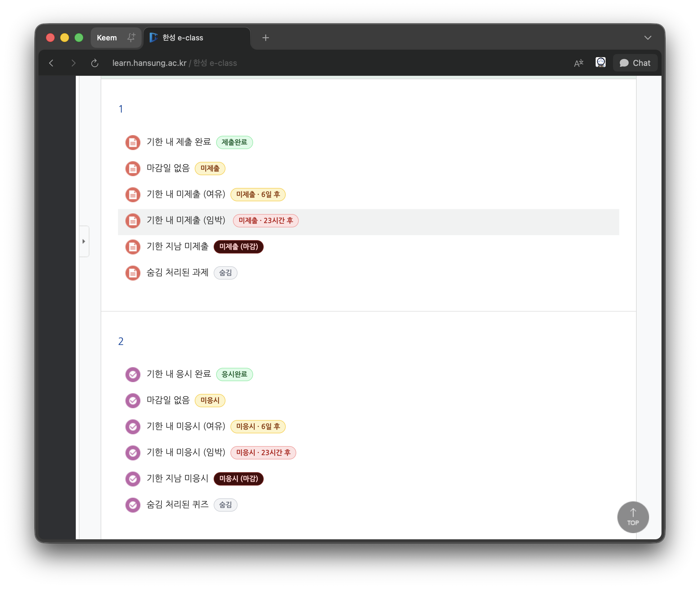This screenshot has height=589, width=700.
Task: Switch to the Keem tab
Action: (x=107, y=37)
